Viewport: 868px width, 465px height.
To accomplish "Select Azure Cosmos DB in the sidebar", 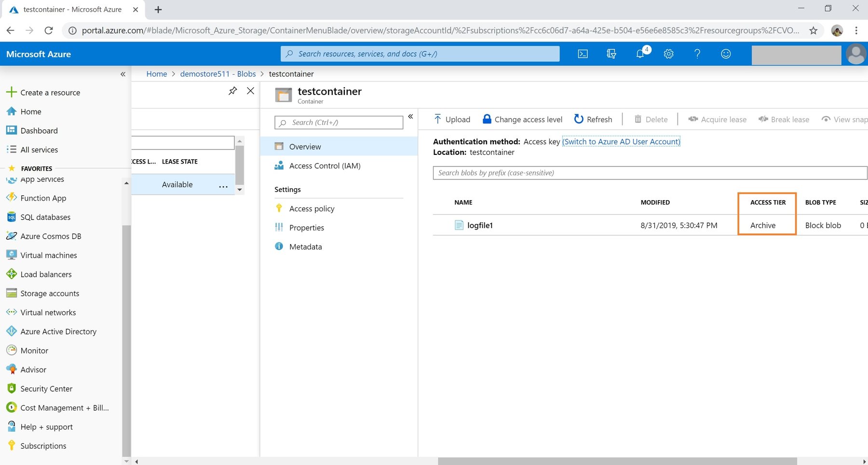I will coord(50,236).
